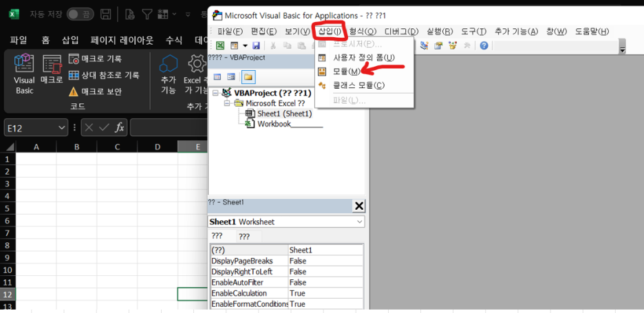Click View Code icon in Project panel

[x=217, y=77]
